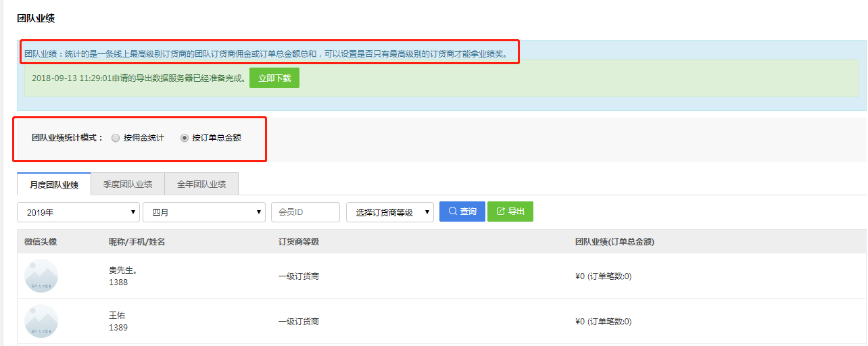Click 裴先生's WeChat avatar image
The image size is (868, 346).
[x=41, y=276]
